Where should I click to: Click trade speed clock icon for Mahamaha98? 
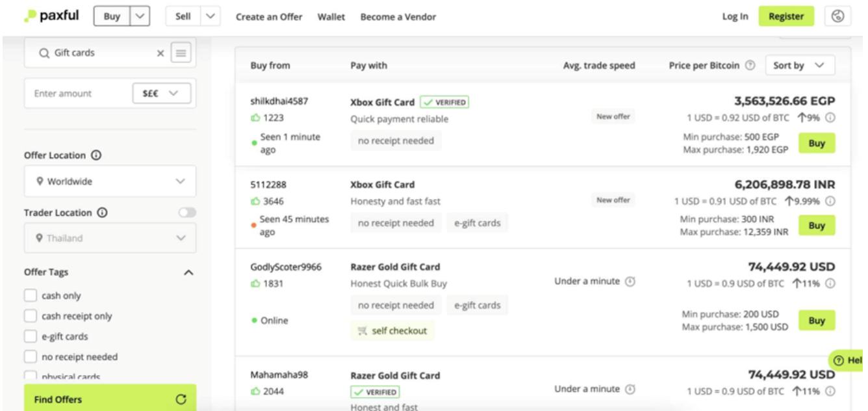click(x=630, y=390)
